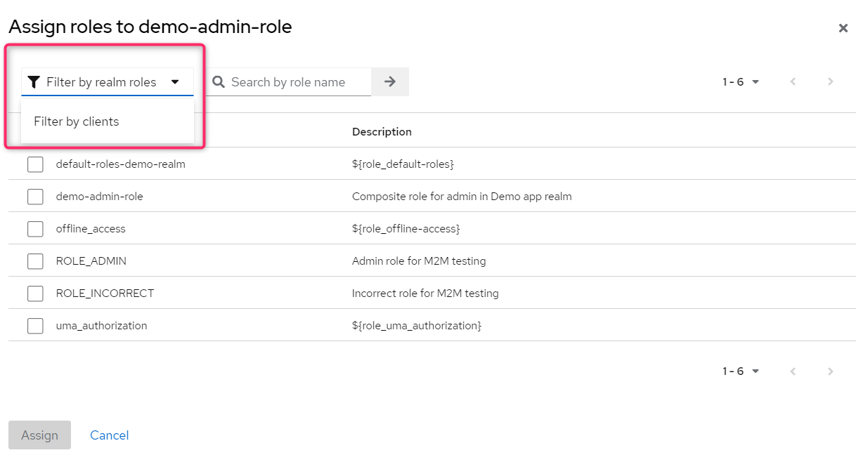Click the demo-admin-role role name

coord(100,197)
